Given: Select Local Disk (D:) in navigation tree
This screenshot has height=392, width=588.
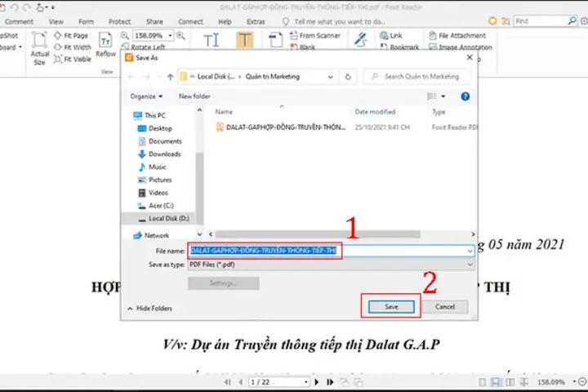Looking at the screenshot, I should pos(163,218).
